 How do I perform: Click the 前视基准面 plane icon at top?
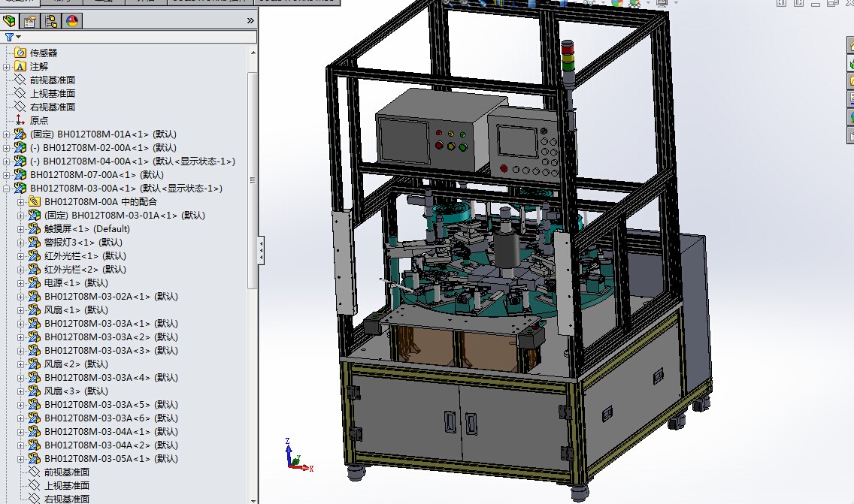20,80
